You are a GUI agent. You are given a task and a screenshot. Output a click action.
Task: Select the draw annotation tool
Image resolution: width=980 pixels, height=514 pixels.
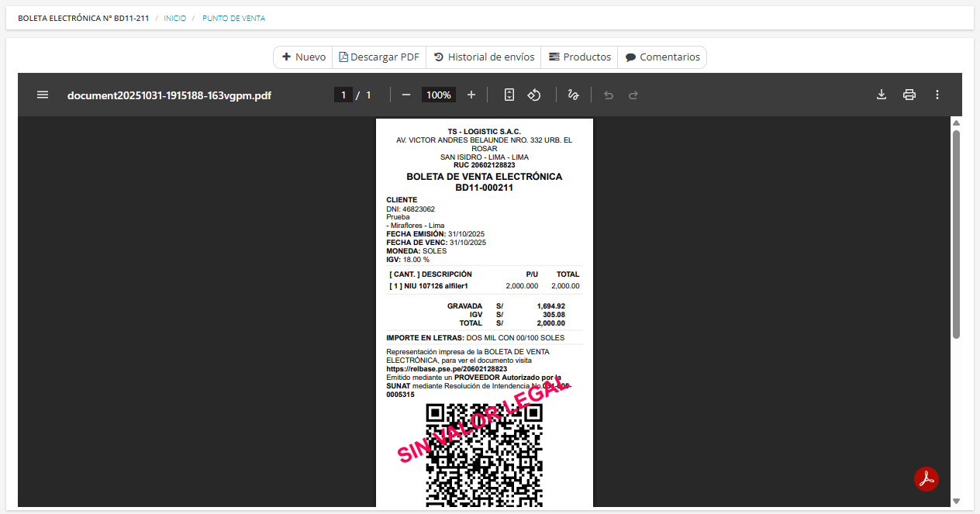(x=574, y=95)
